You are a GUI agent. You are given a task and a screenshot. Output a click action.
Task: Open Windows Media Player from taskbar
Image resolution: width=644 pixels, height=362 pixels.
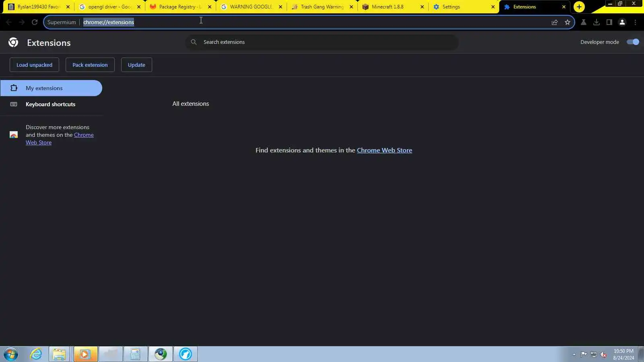pyautogui.click(x=85, y=354)
